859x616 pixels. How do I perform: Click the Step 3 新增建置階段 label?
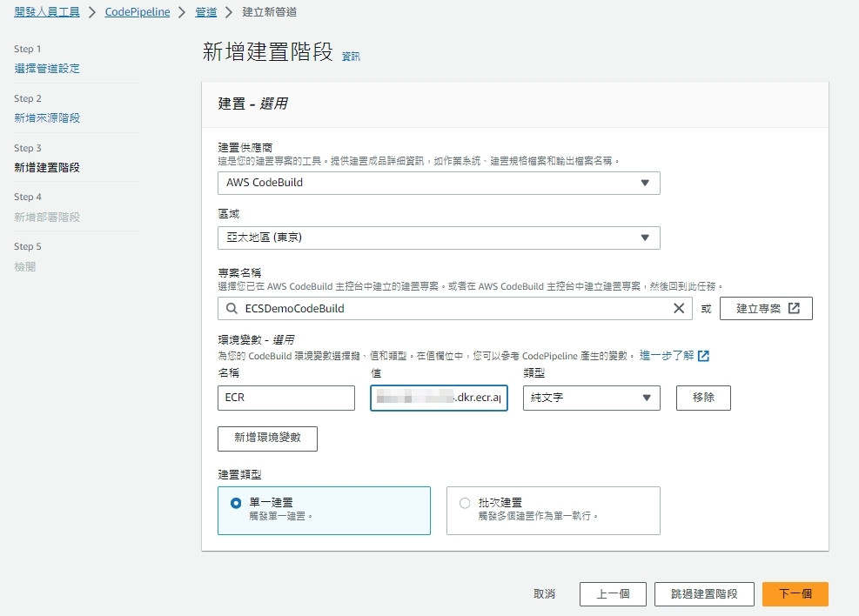[x=47, y=168]
